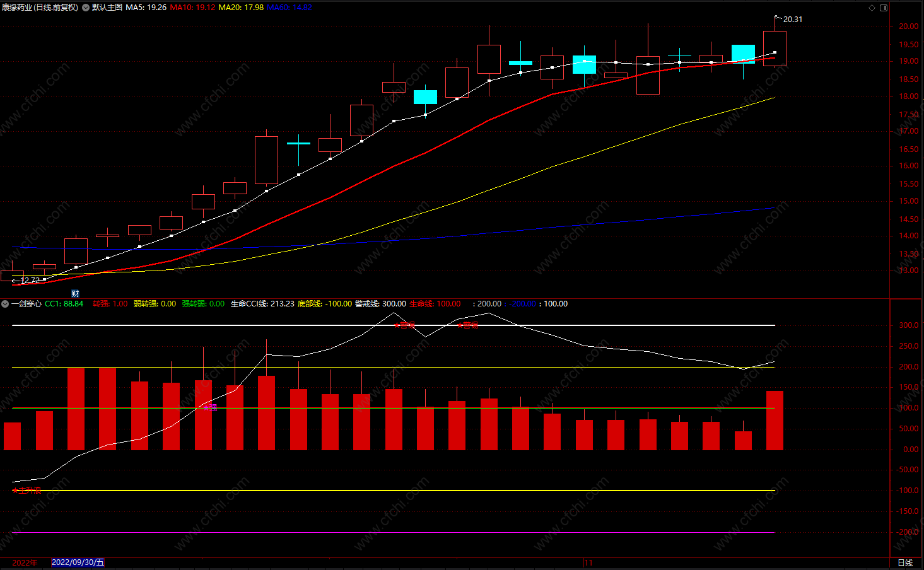Click the 20.31 high price label

pos(793,20)
